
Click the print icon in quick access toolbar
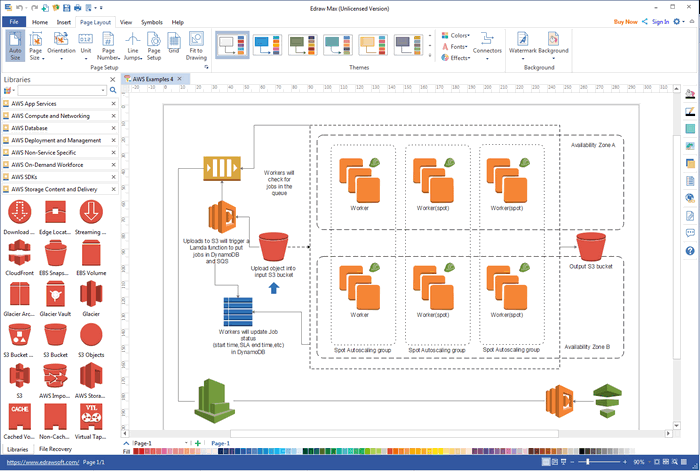pyautogui.click(x=78, y=8)
